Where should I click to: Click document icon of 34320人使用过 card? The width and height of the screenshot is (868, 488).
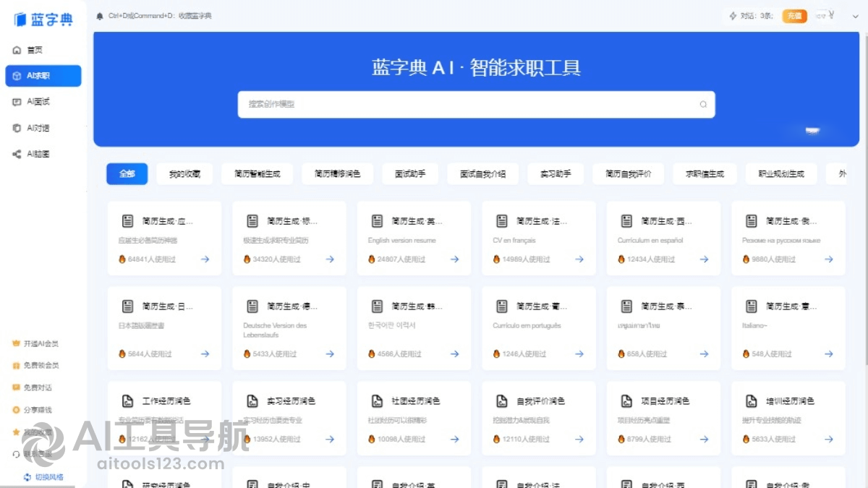tap(252, 221)
